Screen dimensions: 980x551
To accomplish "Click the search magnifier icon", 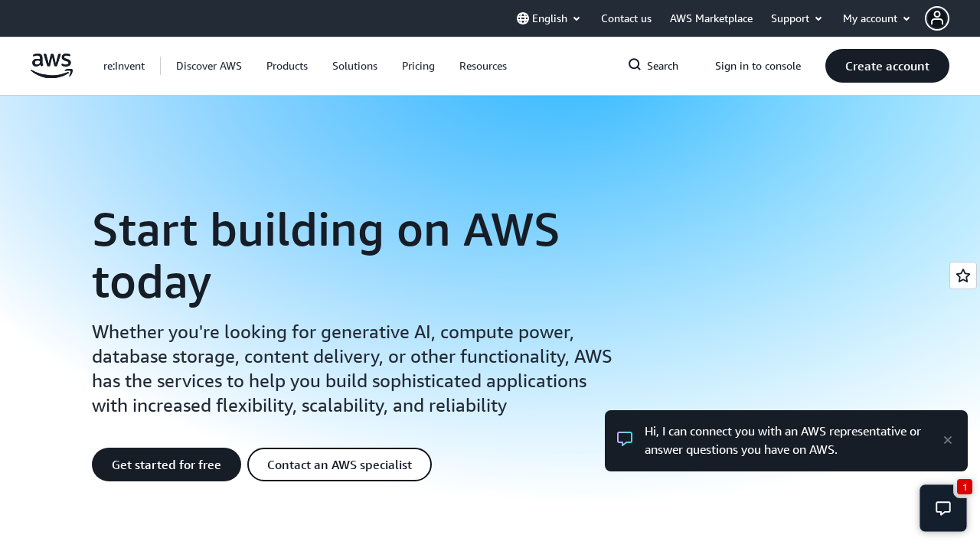I will pyautogui.click(x=634, y=65).
